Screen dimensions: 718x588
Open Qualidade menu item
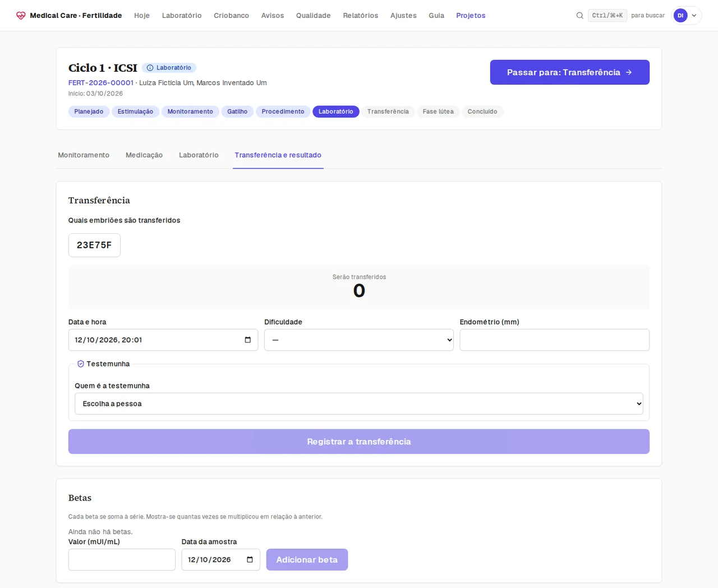314,16
